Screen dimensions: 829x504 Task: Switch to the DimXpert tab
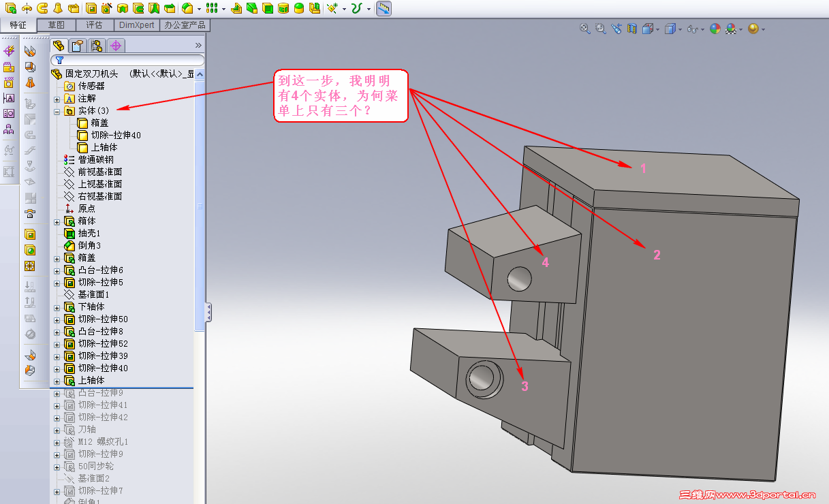coord(137,25)
